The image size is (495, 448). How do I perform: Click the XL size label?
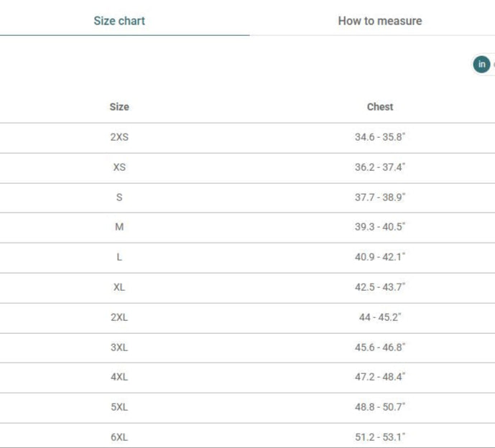pos(119,287)
